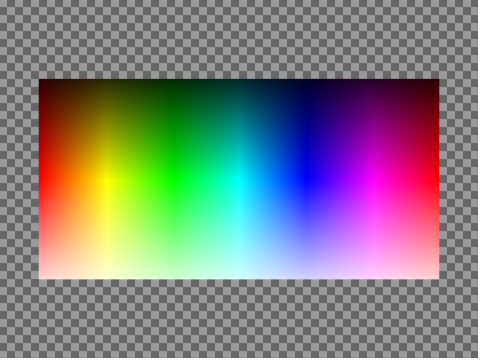The width and height of the screenshot is (480, 360).
Task: Click the transparent checkerboard strip right of gradient
Action: pyautogui.click(x=459, y=179)
